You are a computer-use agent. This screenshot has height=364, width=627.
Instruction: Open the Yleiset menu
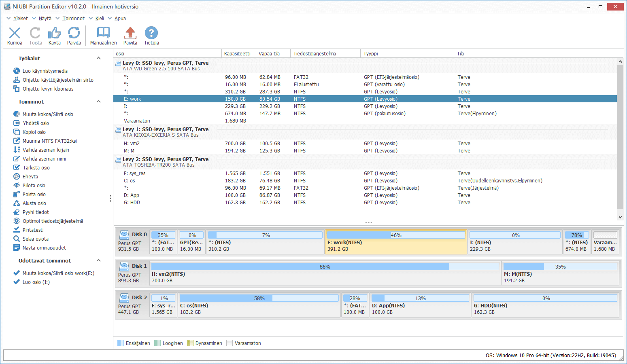coord(20,19)
